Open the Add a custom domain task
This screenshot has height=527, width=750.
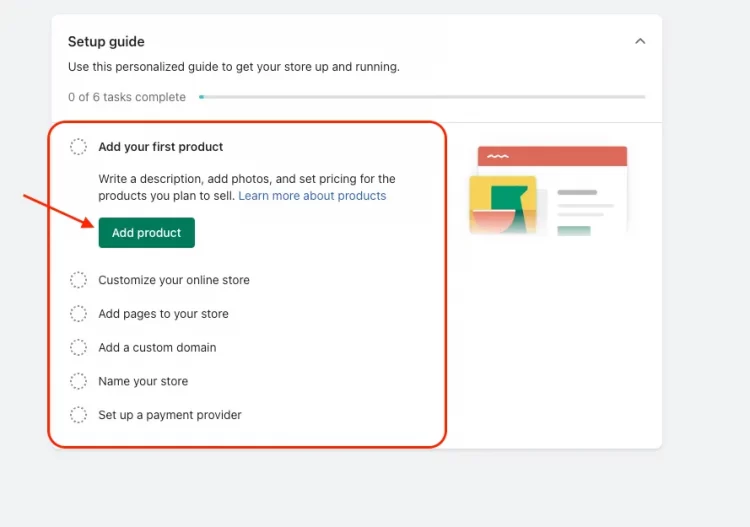[157, 348]
